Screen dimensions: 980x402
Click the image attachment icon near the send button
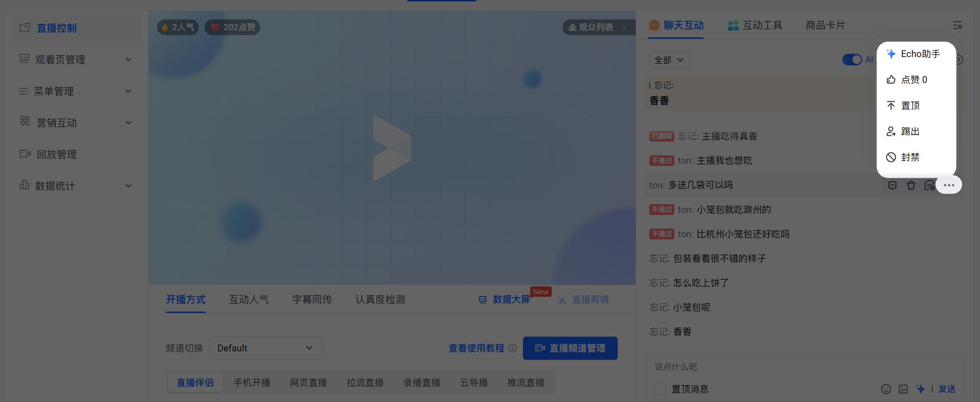click(x=904, y=389)
